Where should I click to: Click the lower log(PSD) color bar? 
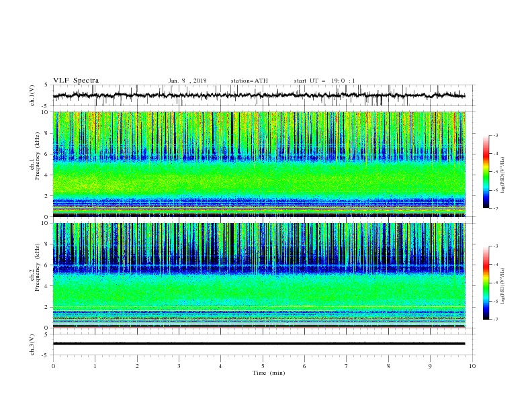click(x=486, y=283)
